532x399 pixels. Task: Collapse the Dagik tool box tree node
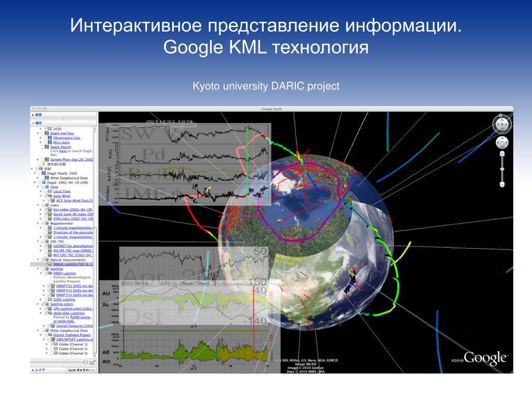(38, 133)
